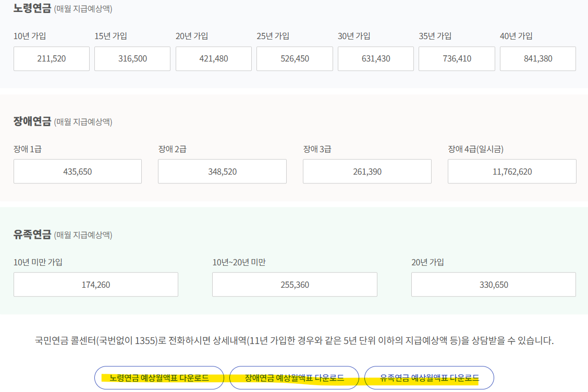Click the 20년 가입 field showing 330,650
Screen dimensions: 588x392
(493, 284)
